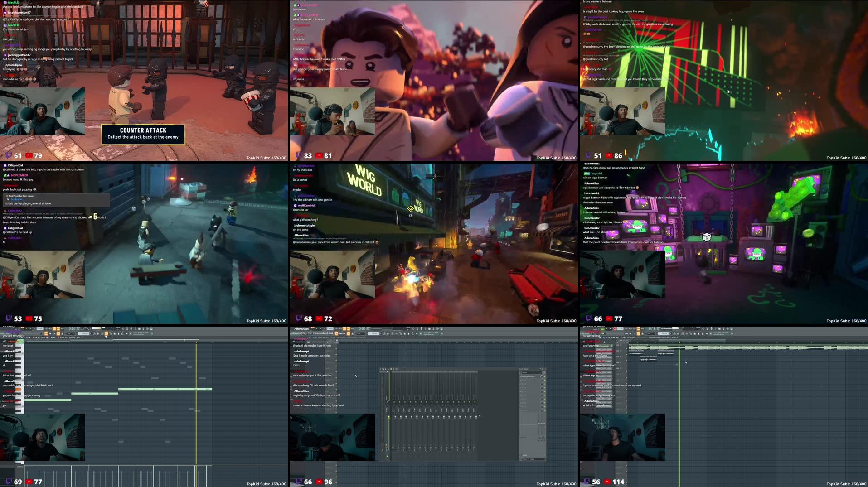Move the mixer Master channel fader

pos(389,417)
